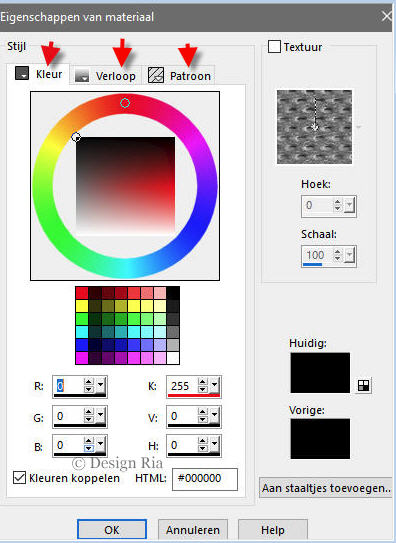Enable the Textuur checkbox

274,46
